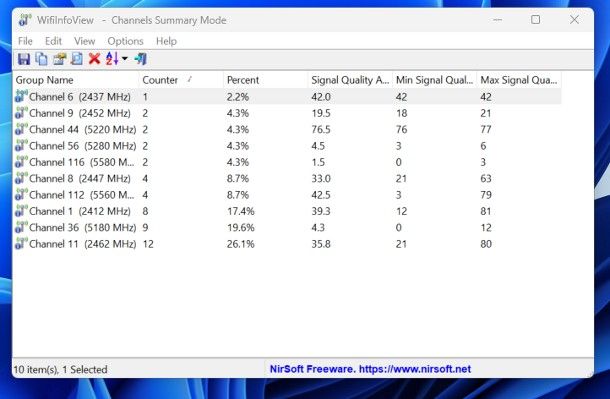Viewport: 610px width, 399px height.
Task: Click the 17.4% percent cell
Action: [240, 211]
